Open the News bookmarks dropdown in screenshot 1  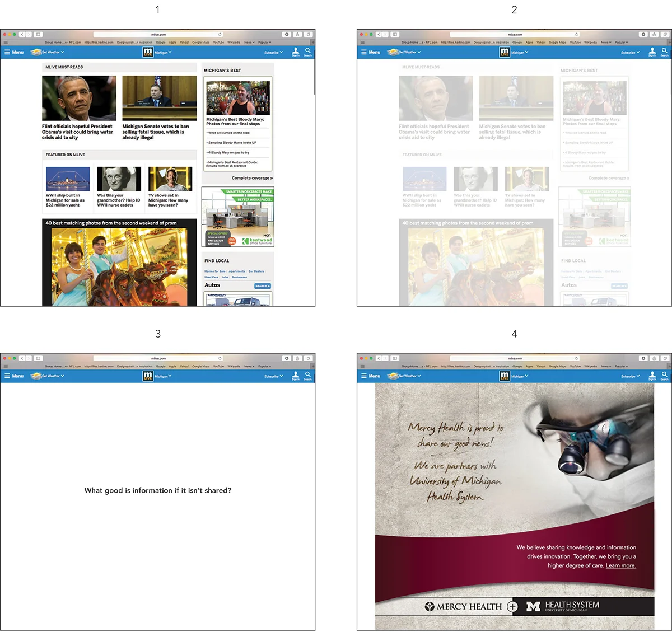click(249, 43)
